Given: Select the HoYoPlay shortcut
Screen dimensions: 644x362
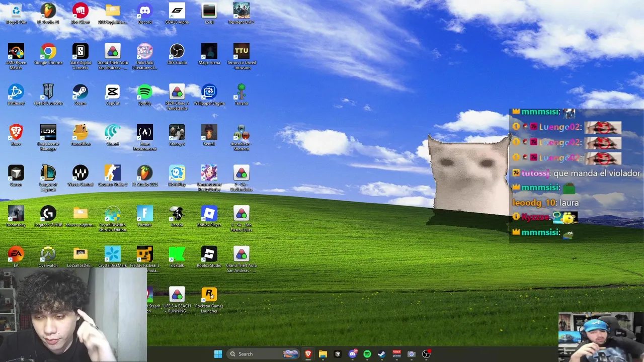Looking at the screenshot, I should [177, 176].
